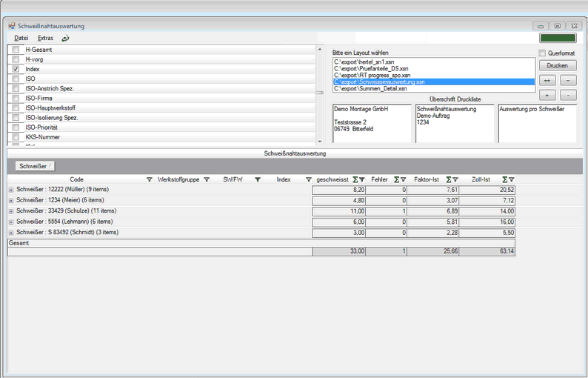Click the Fehler column summary sigma icon
The width and height of the screenshot is (588, 378).
coord(396,179)
